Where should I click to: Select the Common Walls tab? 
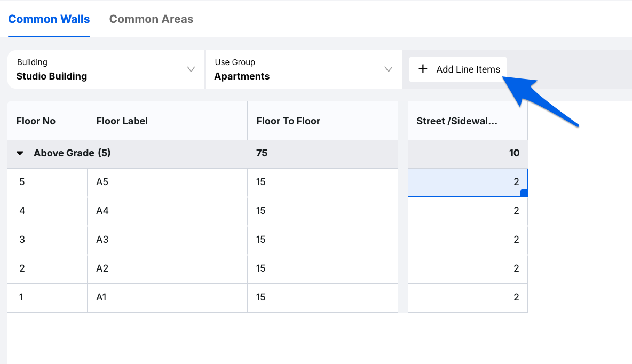49,19
